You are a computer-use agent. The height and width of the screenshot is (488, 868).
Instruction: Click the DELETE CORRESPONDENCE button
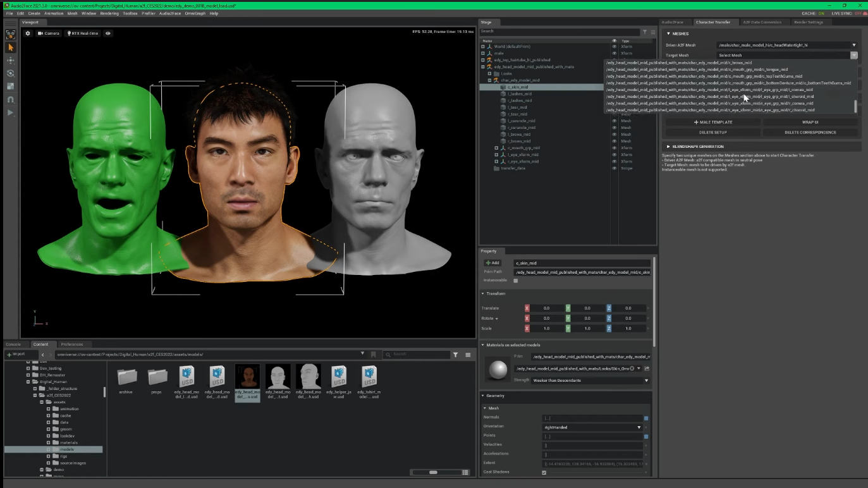pyautogui.click(x=810, y=133)
